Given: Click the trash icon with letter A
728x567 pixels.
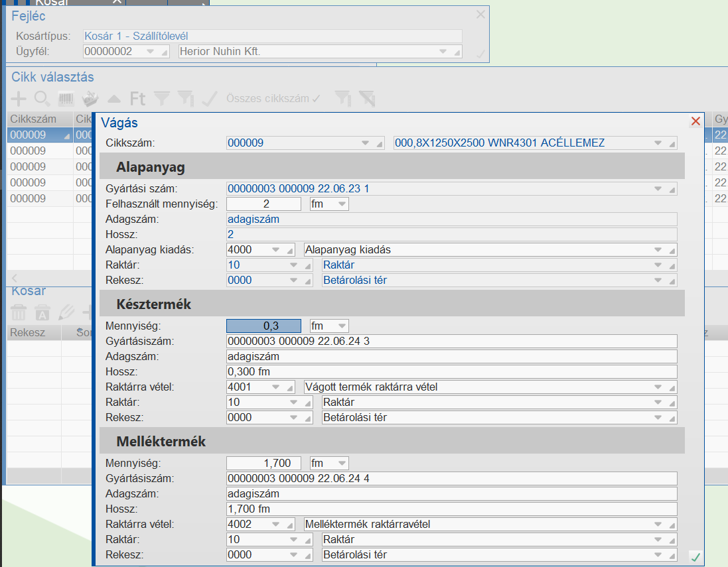Looking at the screenshot, I should [42, 312].
